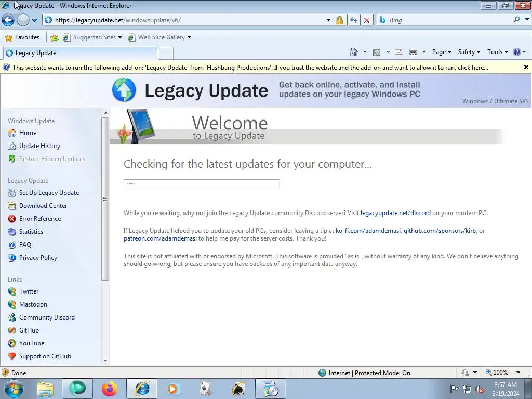Image resolution: width=532 pixels, height=399 pixels.
Task: Follow the ko-fi.com/adamdemasi link
Action: point(368,231)
